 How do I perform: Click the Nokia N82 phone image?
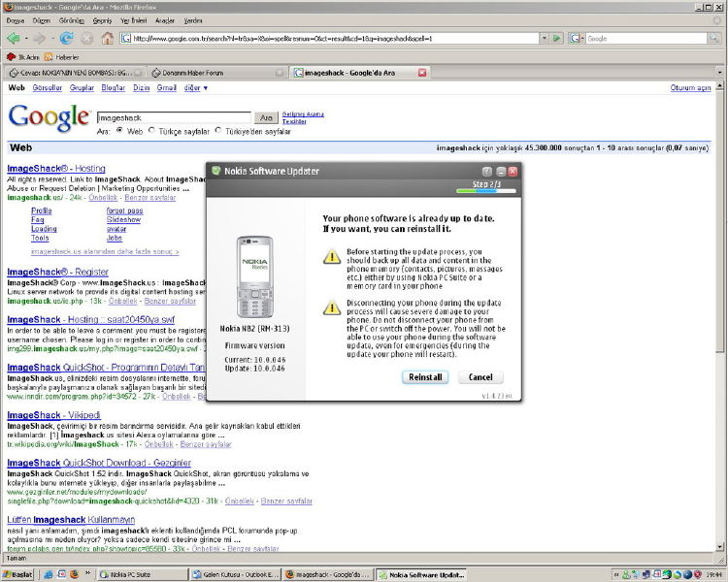coord(255,277)
